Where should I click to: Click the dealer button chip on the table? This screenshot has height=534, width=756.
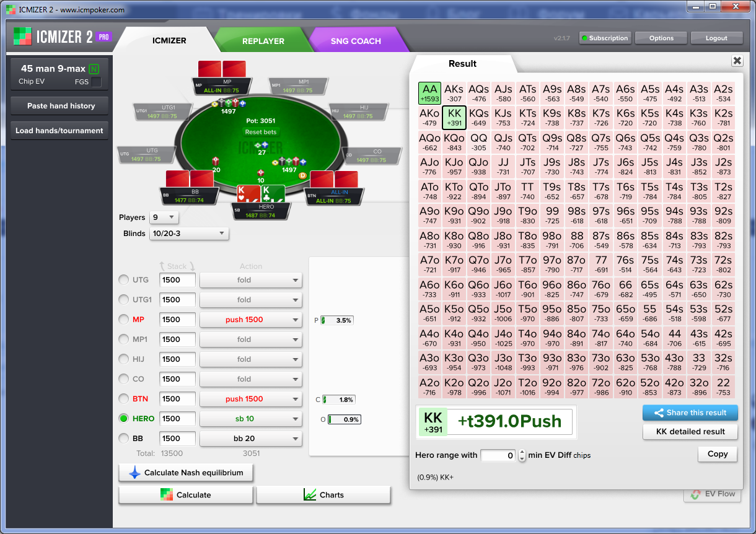(302, 175)
